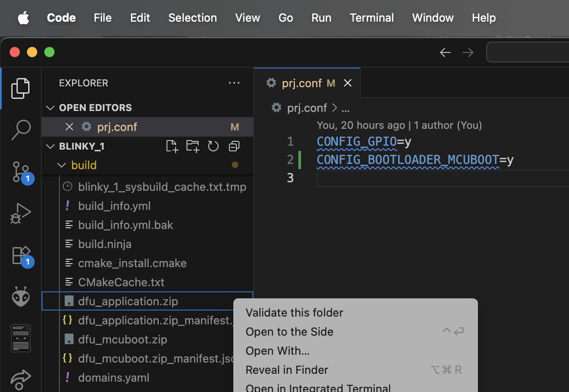Open the Extensions view icon
The width and height of the screenshot is (569, 392).
20,255
